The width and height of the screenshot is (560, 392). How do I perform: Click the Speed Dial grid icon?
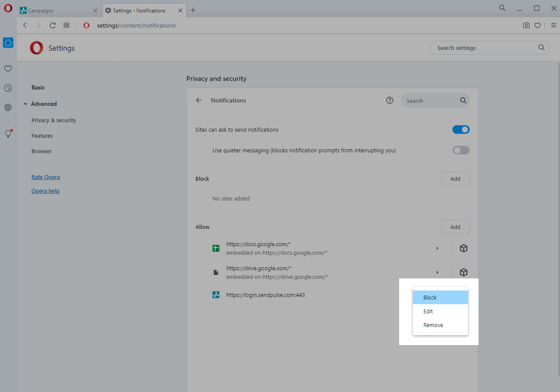(x=66, y=25)
